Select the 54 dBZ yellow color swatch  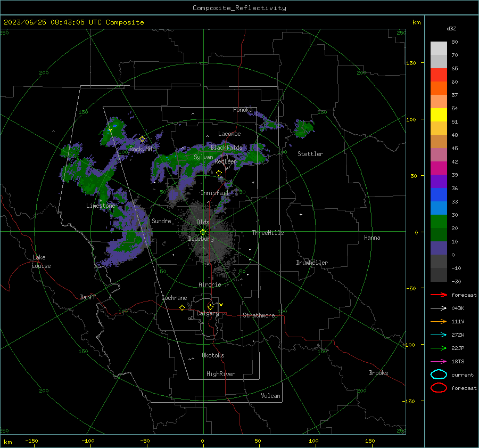tap(439, 115)
